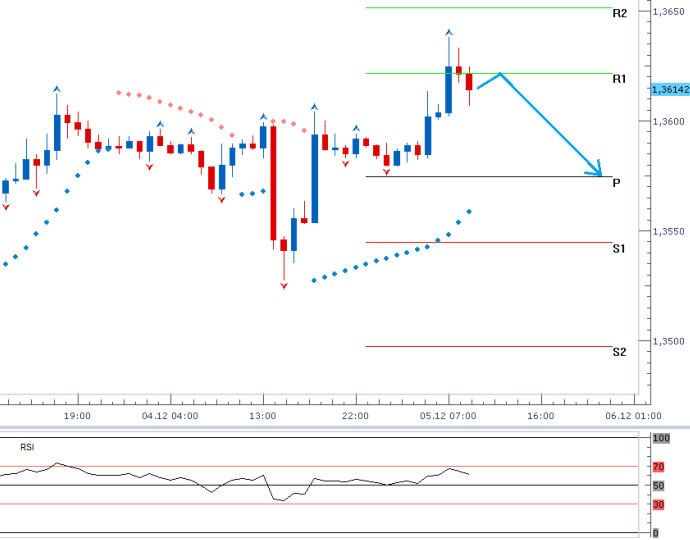The image size is (690, 540).
Task: Click the P pivot level label
Action: 616,183
